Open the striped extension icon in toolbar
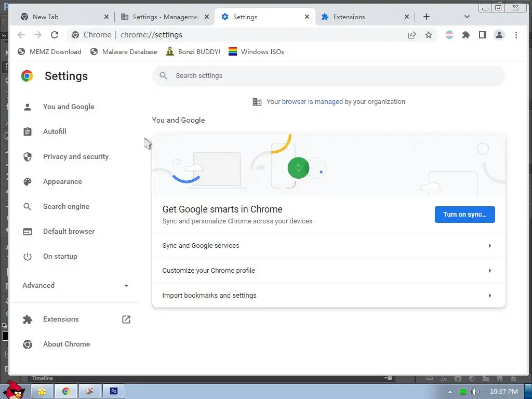This screenshot has width=532, height=399. tap(449, 35)
